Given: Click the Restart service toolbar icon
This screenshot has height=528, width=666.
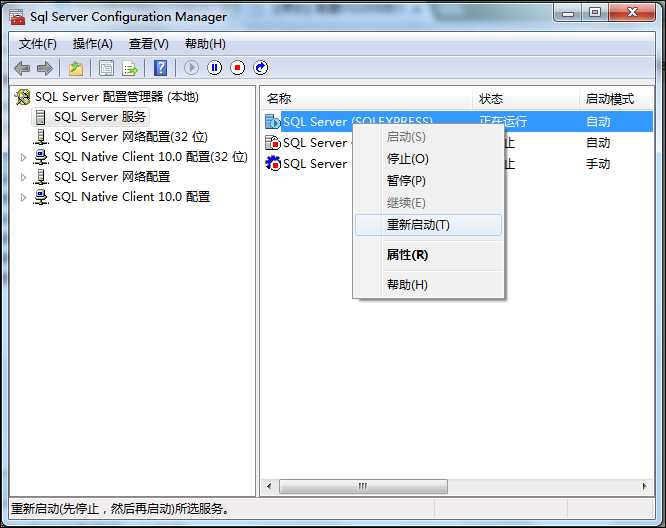Looking at the screenshot, I should click(260, 68).
